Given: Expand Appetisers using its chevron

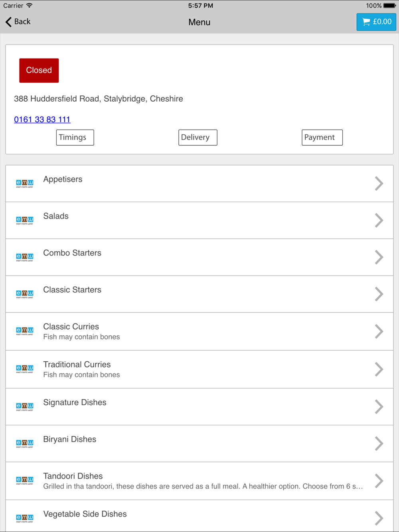Looking at the screenshot, I should [379, 183].
